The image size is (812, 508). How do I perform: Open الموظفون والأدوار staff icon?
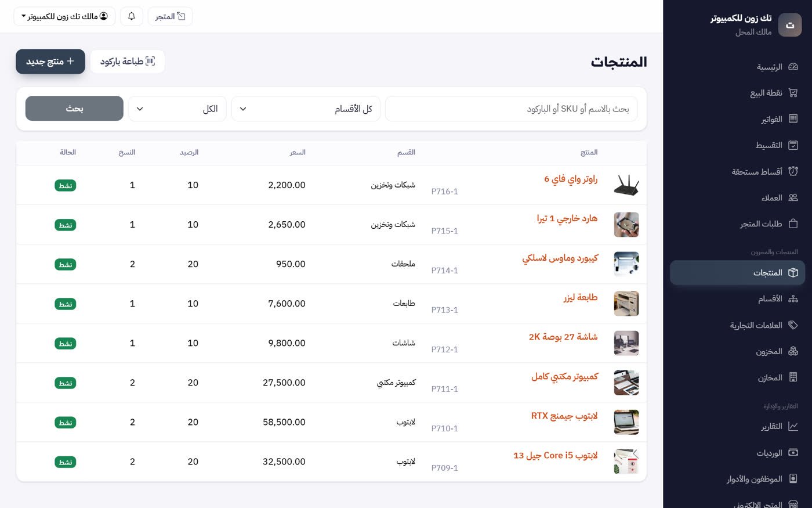click(x=793, y=479)
